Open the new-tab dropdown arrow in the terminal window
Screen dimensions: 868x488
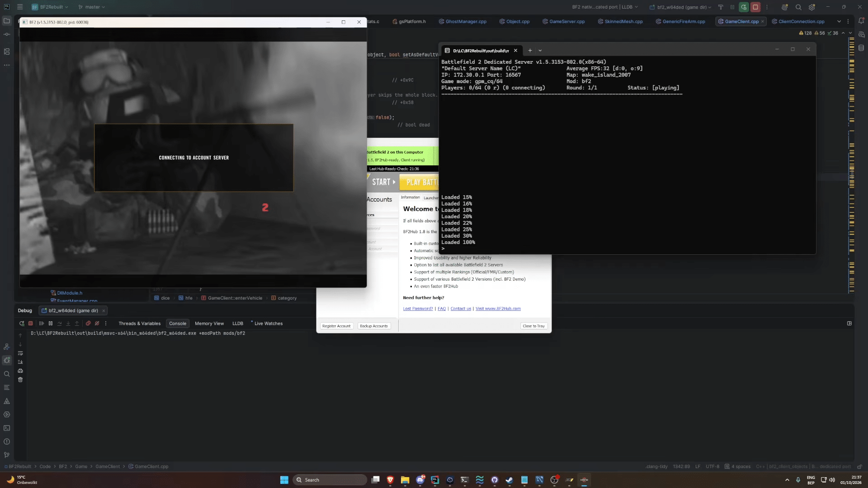click(540, 51)
